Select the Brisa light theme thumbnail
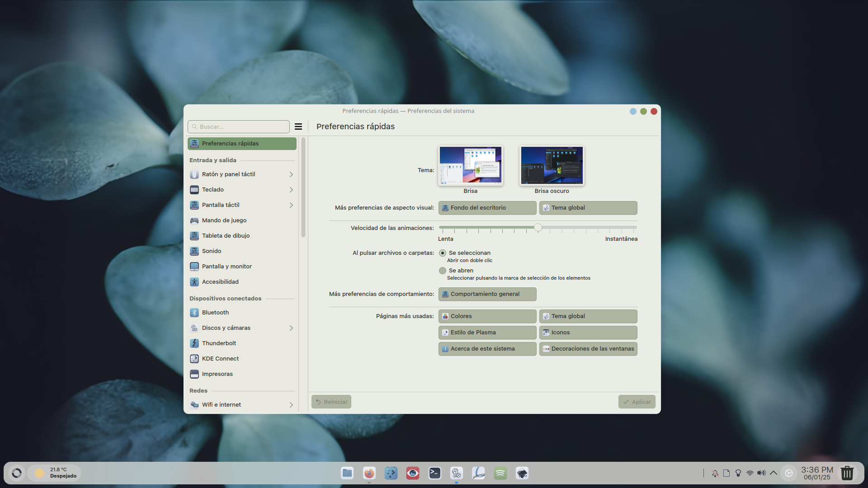 [x=470, y=165]
